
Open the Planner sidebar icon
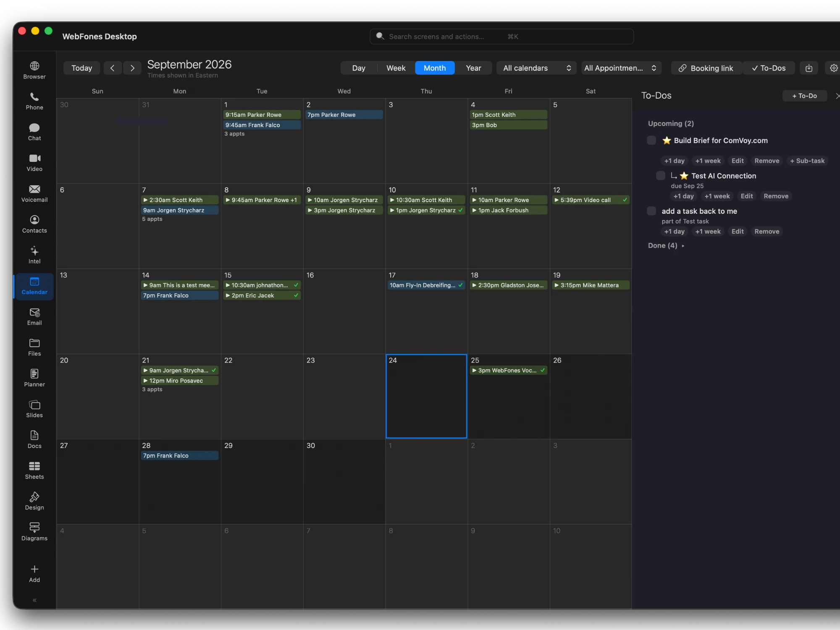[34, 378]
